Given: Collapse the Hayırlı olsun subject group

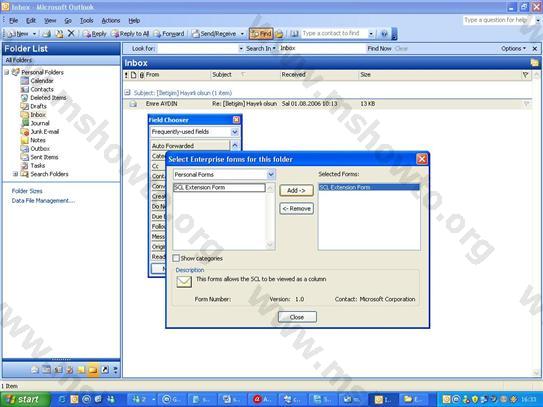Looking at the screenshot, I should pyautogui.click(x=127, y=92).
